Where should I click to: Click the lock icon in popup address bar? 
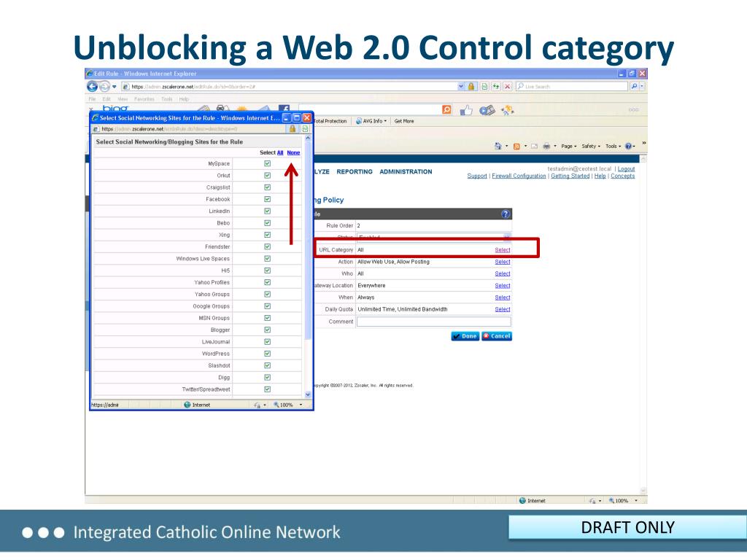click(x=293, y=128)
